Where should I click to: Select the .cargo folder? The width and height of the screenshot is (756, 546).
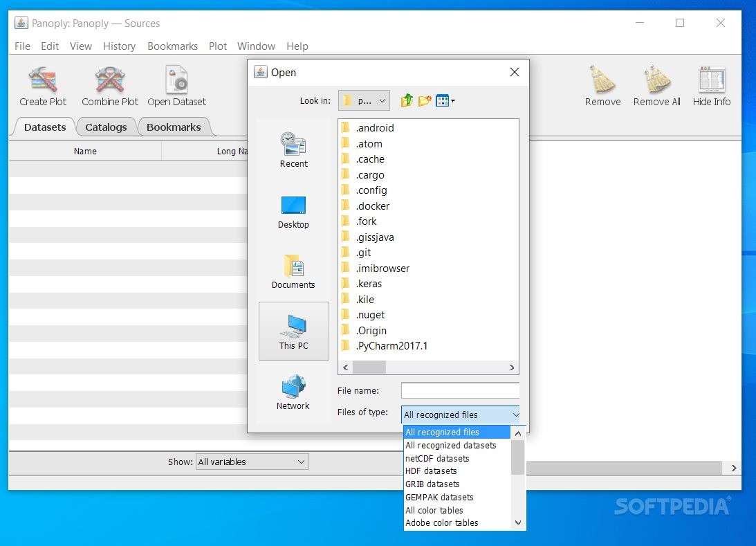pyautogui.click(x=363, y=174)
